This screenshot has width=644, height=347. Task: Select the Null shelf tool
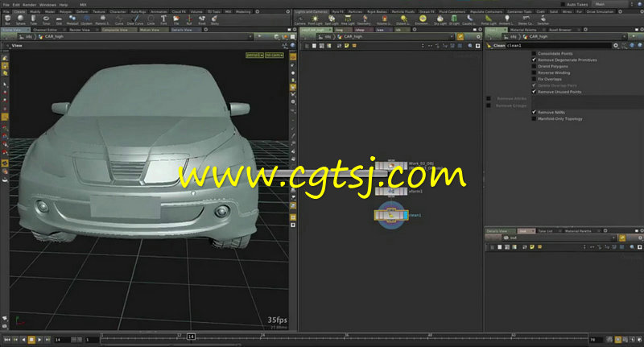[189, 19]
